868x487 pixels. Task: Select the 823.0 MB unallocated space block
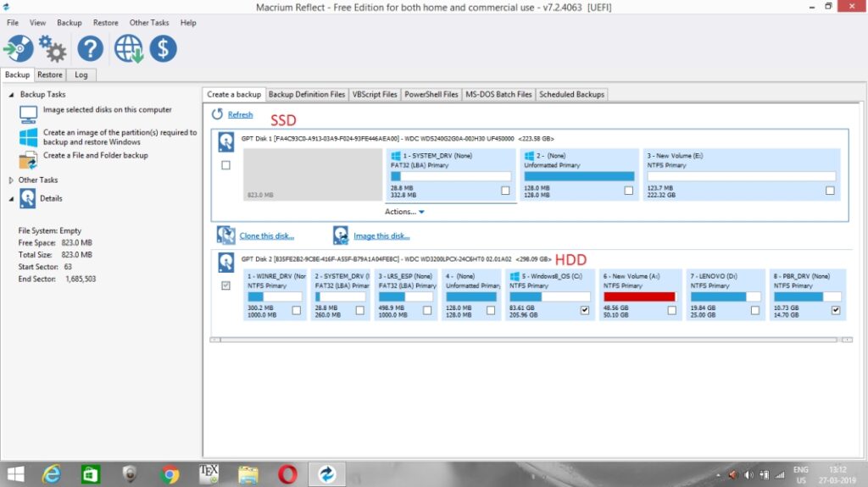(313, 174)
